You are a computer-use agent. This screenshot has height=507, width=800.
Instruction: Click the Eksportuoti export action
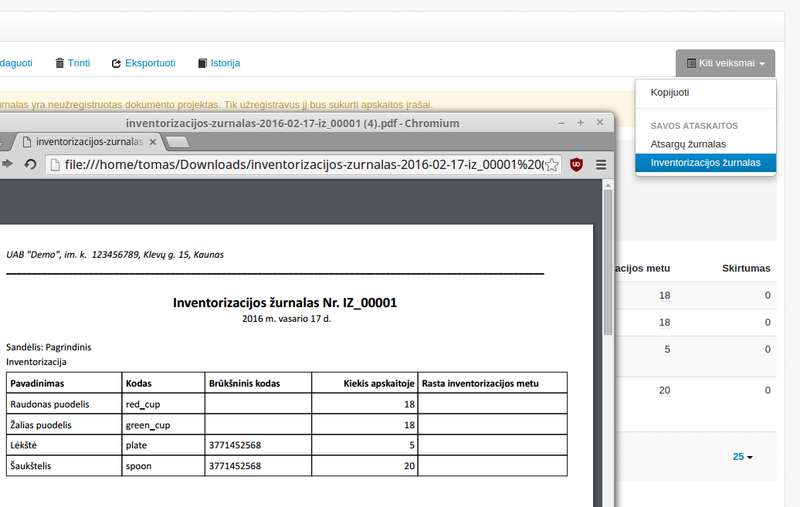tap(143, 63)
